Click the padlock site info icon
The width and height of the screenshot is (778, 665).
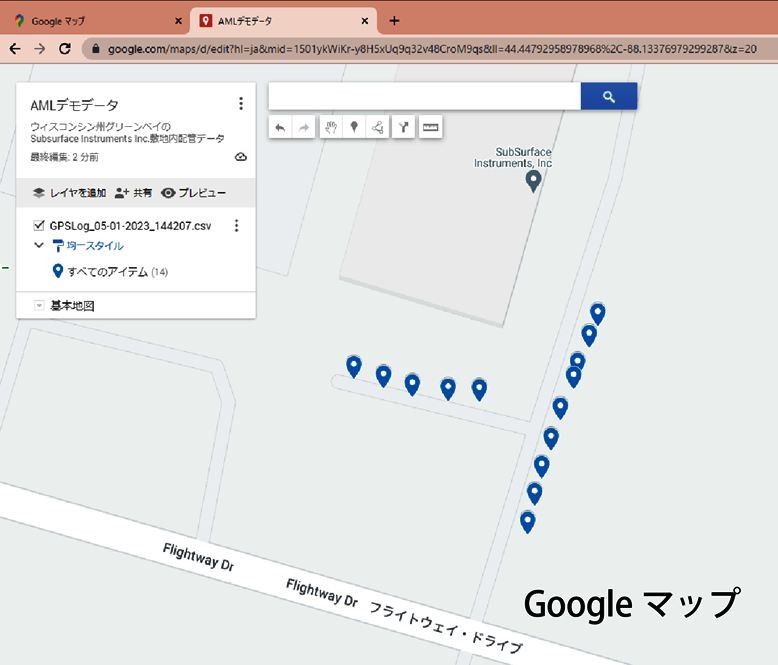coord(96,49)
